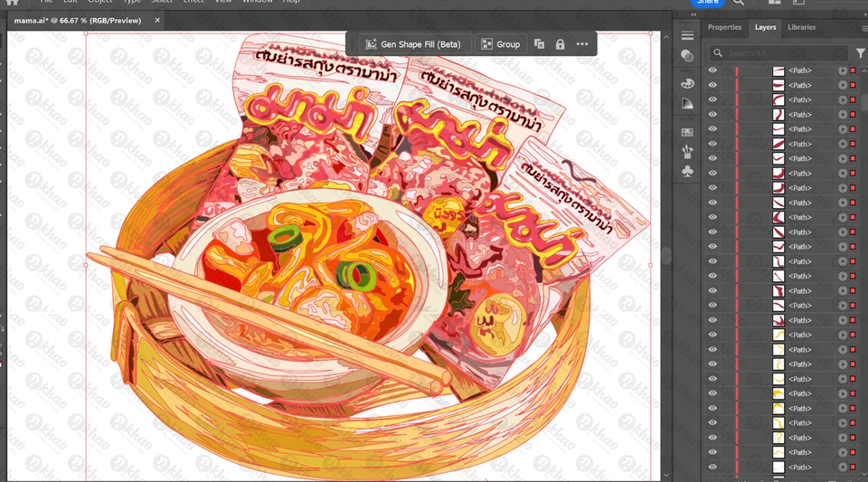
Task: Click the right-middle selection handle on canvas
Action: [651, 265]
